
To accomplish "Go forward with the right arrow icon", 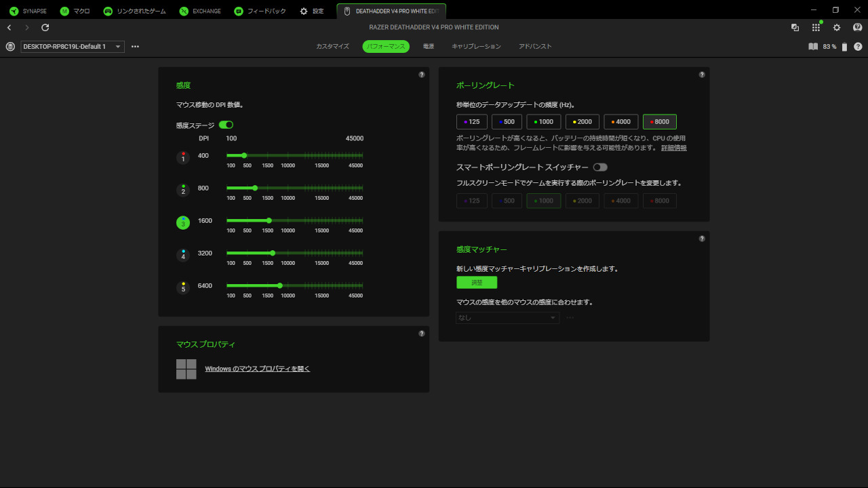I will (27, 28).
